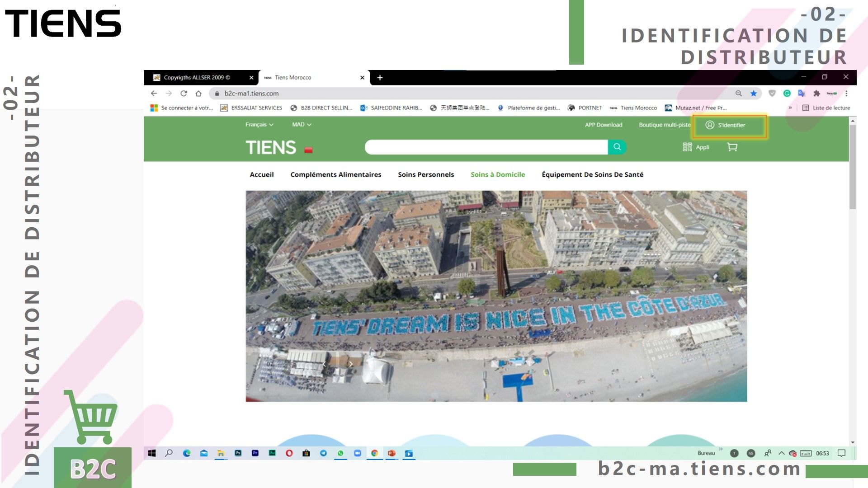This screenshot has height=488, width=868.
Task: Click the browser home icon
Action: [x=198, y=94]
